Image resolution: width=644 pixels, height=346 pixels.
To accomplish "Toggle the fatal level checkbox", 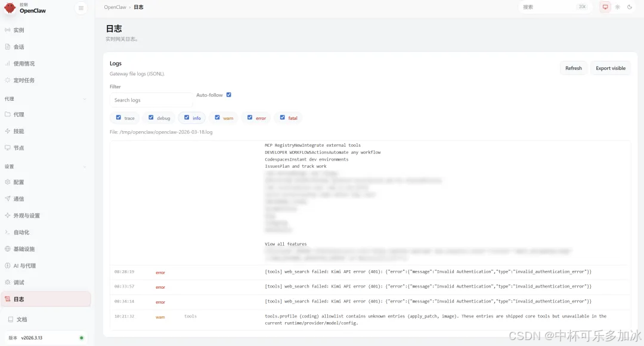I will (282, 118).
